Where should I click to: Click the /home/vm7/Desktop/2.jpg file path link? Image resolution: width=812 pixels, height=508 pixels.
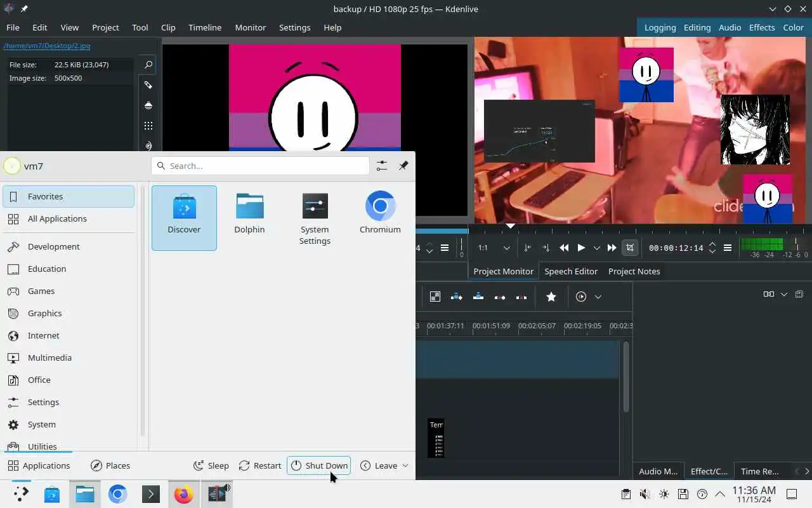46,46
